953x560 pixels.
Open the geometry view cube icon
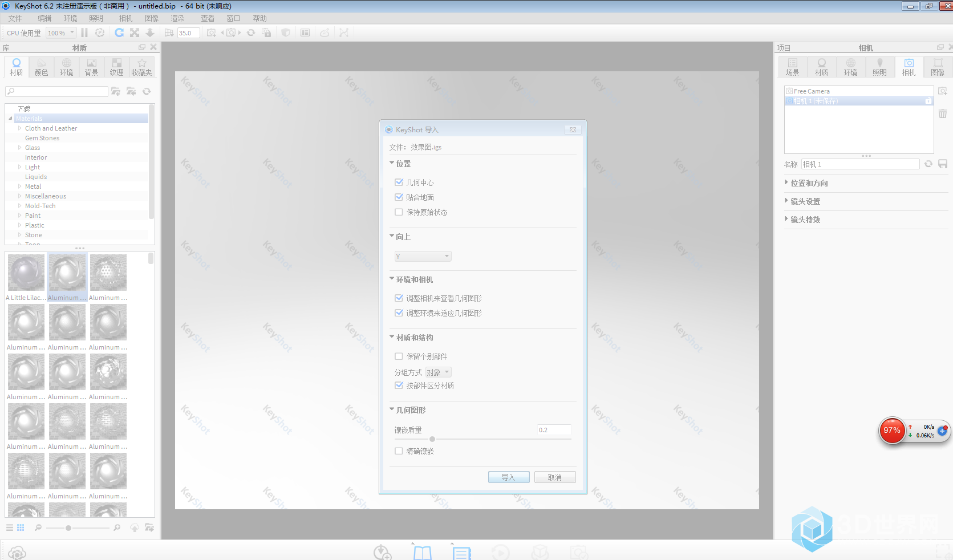[286, 33]
